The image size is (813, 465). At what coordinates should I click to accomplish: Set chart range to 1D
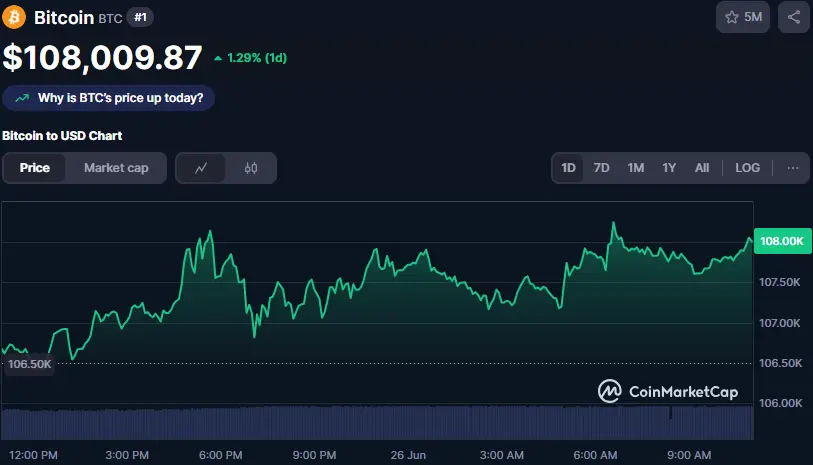tap(568, 168)
